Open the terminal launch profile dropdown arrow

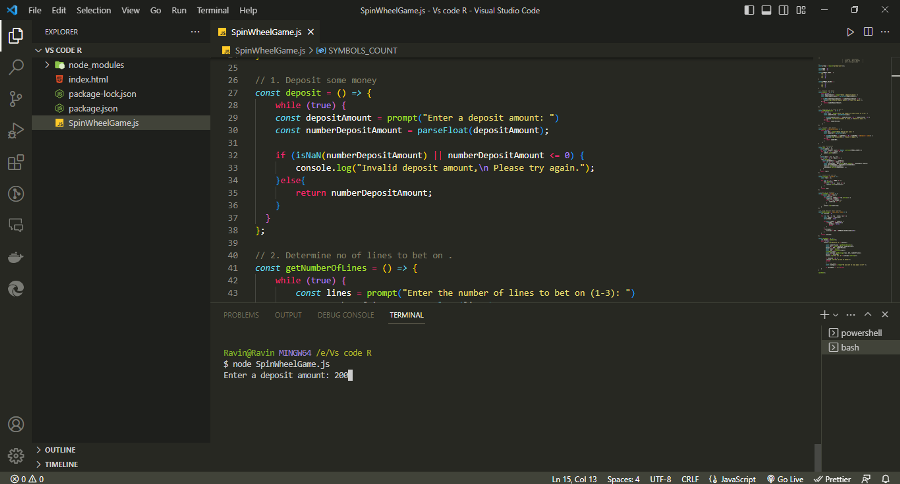[836, 315]
